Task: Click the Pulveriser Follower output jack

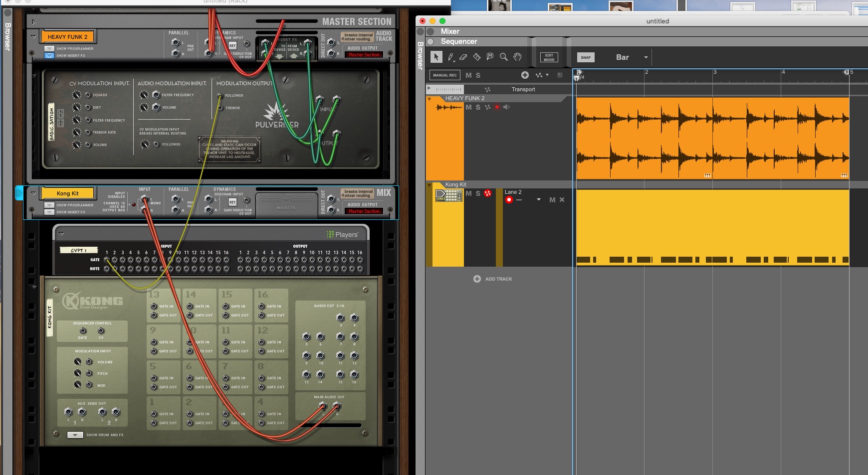Action: (x=220, y=95)
